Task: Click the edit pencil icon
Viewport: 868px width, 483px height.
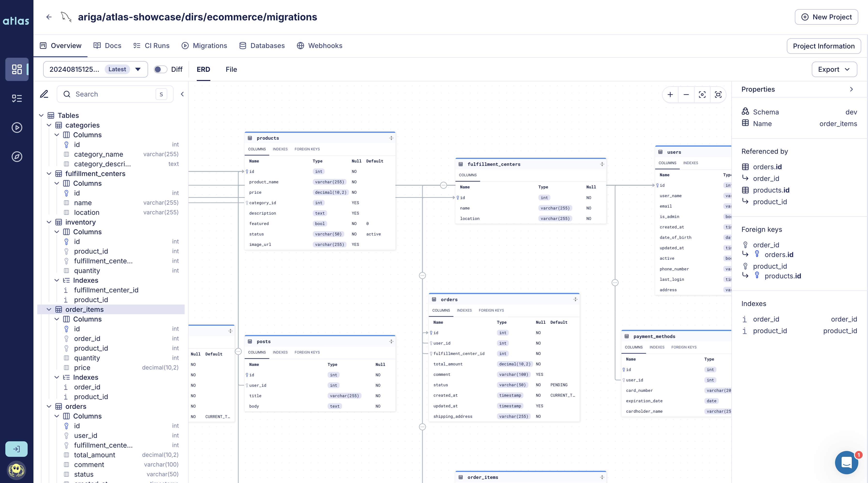Action: [x=44, y=94]
